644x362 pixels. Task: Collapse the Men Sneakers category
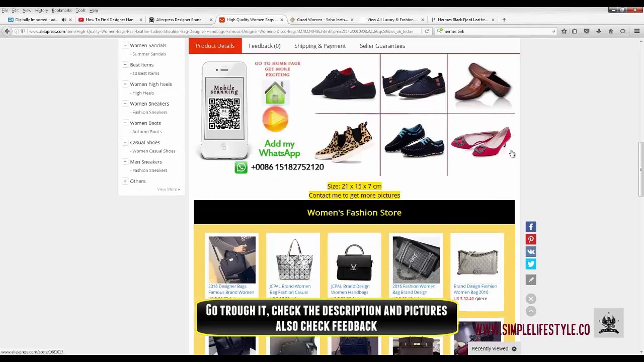[125, 161]
